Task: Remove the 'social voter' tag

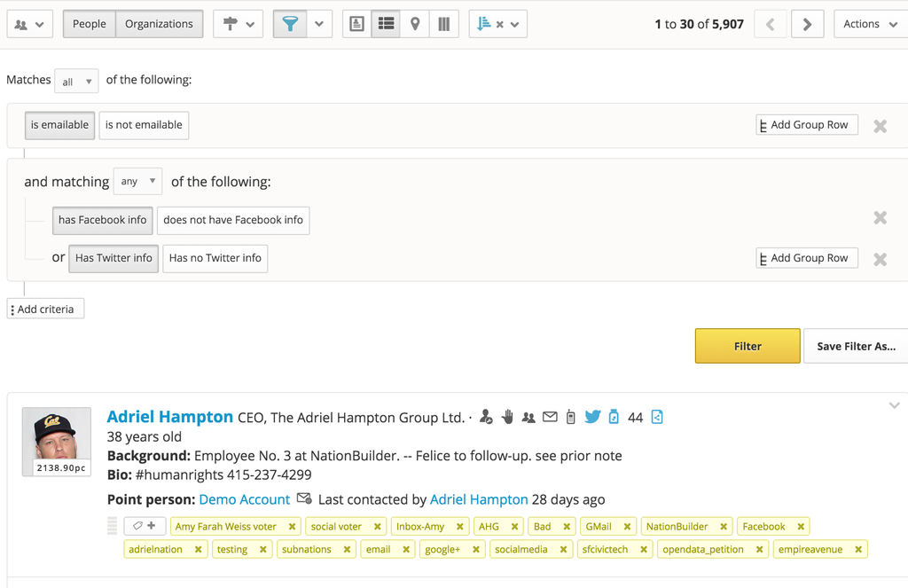Action: point(377,527)
